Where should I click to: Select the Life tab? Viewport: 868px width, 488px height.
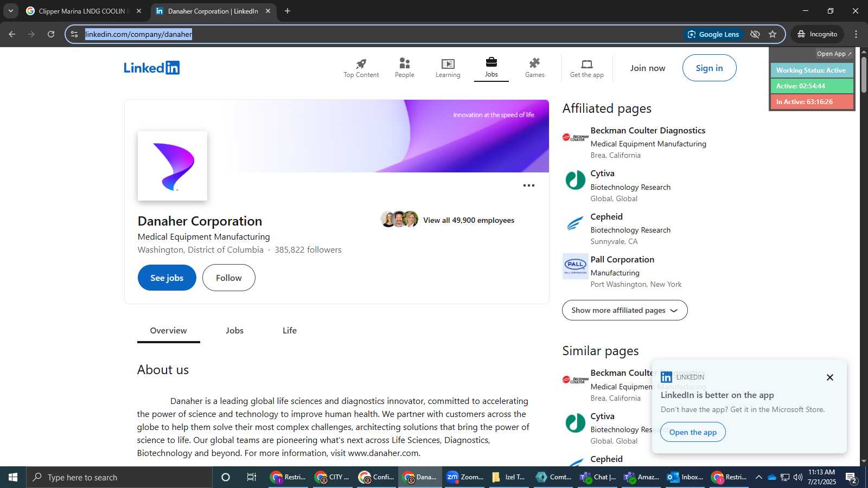pos(289,331)
